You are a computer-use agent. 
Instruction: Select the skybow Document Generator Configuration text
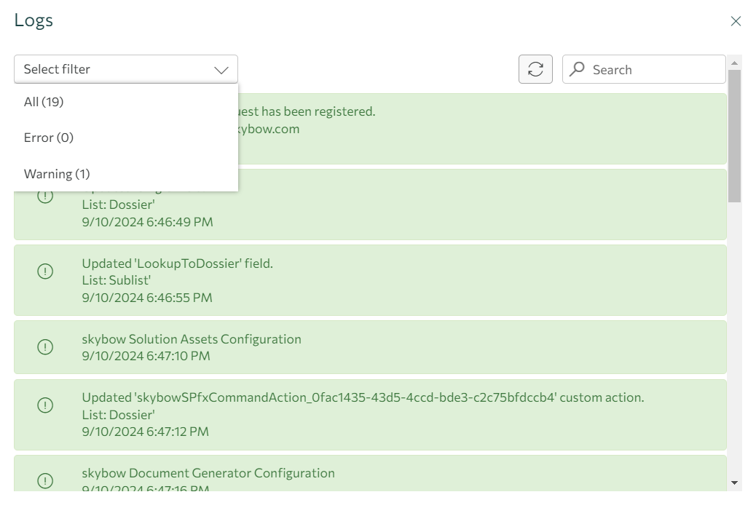208,473
